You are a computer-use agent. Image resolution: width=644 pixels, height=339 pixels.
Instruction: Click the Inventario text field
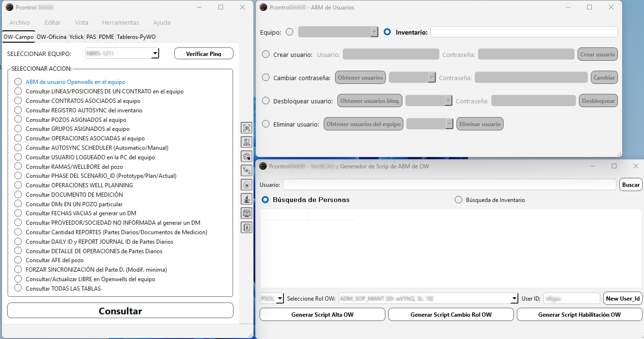[524, 32]
